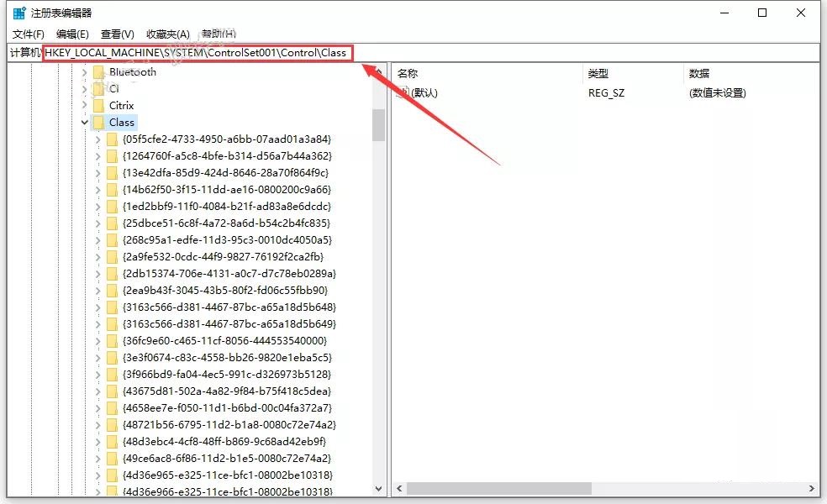Click folder icon of {48721b56-6795-11d2-b1a8-0080c72e74a2}

[x=112, y=425]
